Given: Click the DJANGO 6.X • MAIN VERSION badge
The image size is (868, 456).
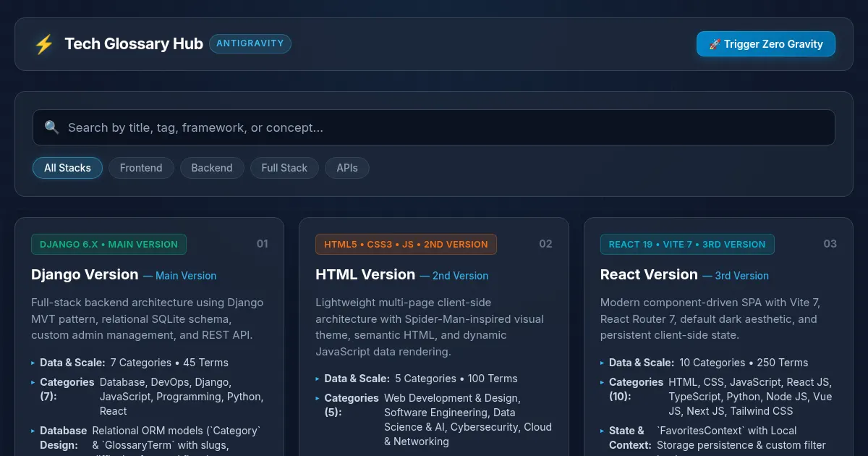Looking at the screenshot, I should [x=109, y=244].
